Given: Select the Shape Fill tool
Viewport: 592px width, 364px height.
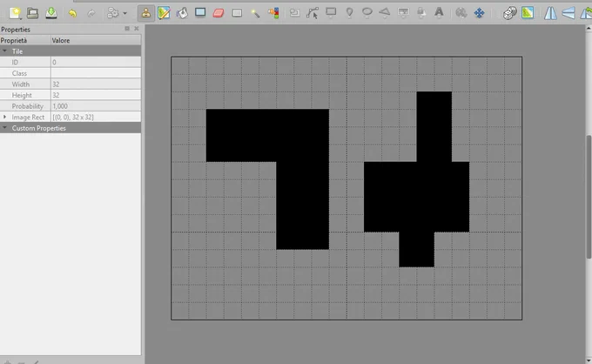Looking at the screenshot, I should 200,13.
